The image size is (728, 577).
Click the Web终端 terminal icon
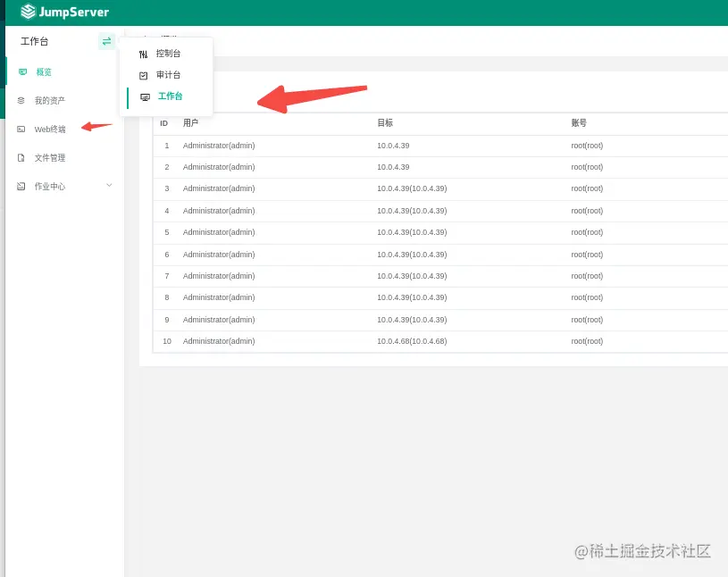[21, 129]
